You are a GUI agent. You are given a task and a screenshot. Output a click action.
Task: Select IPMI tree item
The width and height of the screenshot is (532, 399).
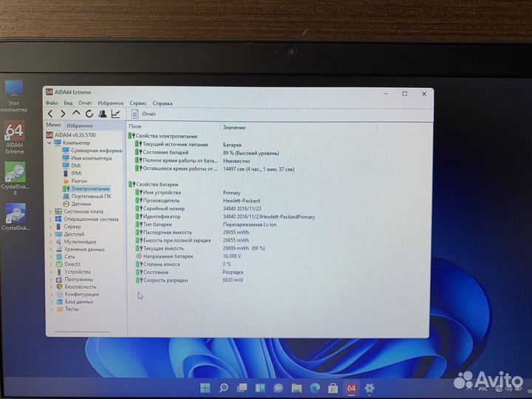click(x=72, y=174)
